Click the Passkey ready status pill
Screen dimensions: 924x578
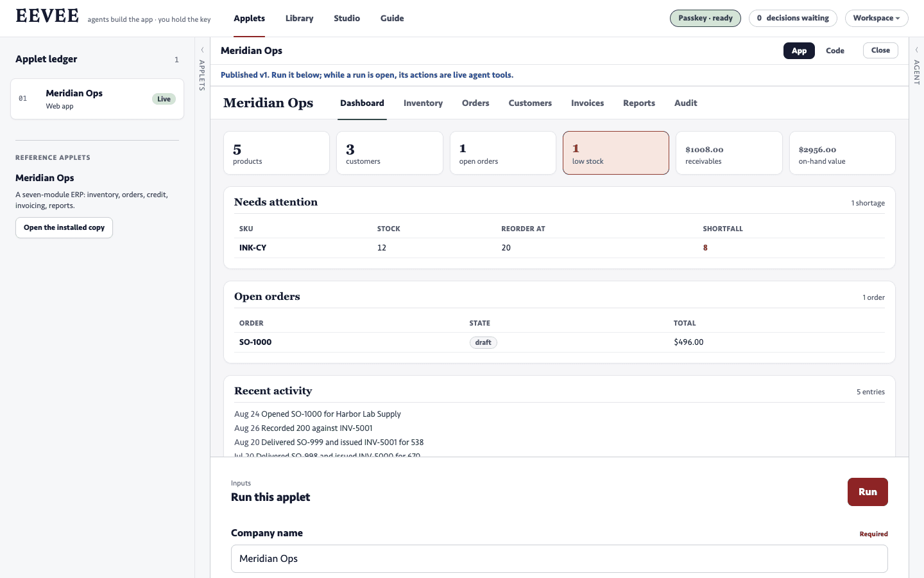[705, 18]
